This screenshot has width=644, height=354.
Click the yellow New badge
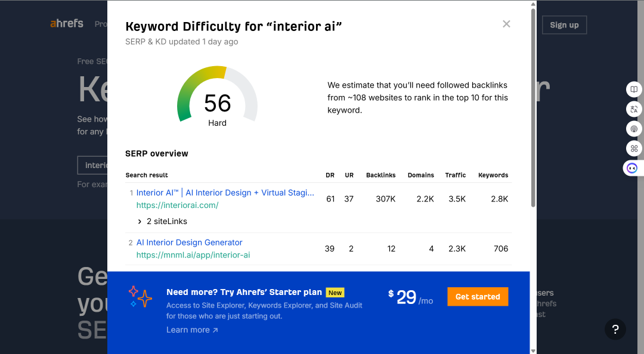tap(335, 293)
